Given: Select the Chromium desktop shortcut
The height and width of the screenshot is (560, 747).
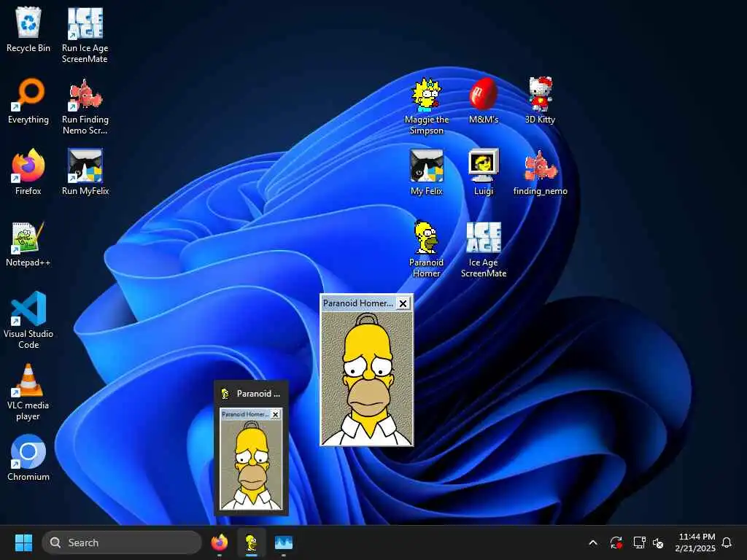Looking at the screenshot, I should [28, 458].
